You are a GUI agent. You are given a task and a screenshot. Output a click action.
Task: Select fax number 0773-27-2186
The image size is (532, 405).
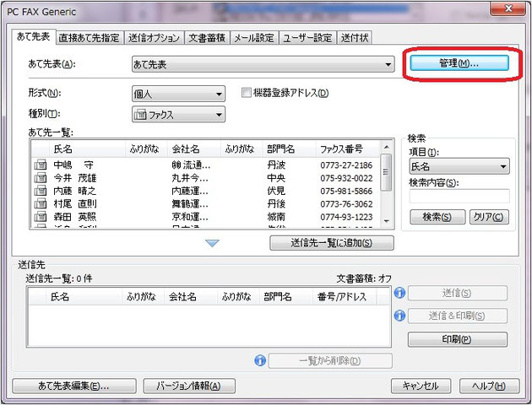pyautogui.click(x=346, y=165)
